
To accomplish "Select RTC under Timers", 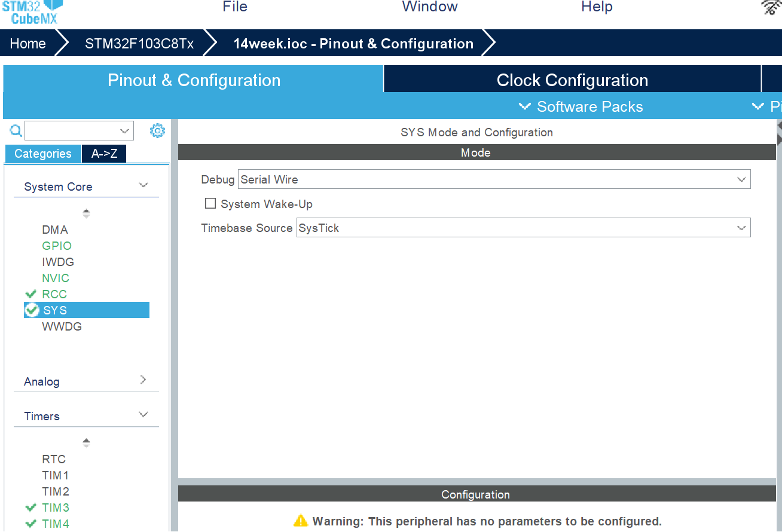I will coord(54,459).
